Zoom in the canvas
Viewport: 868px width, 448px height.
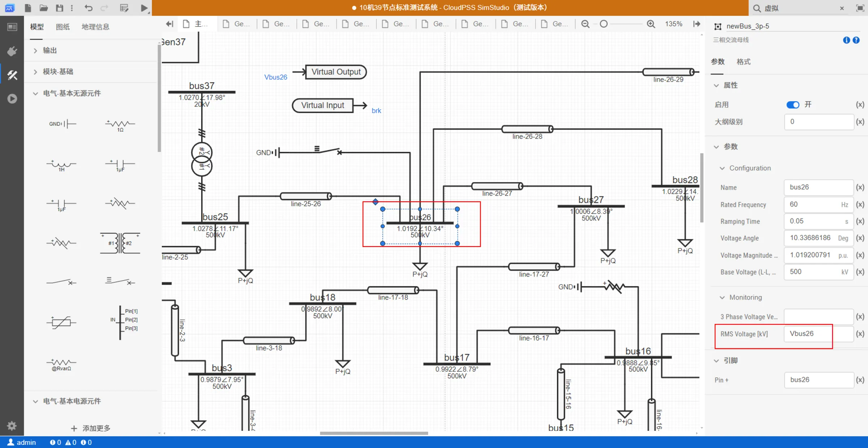651,24
